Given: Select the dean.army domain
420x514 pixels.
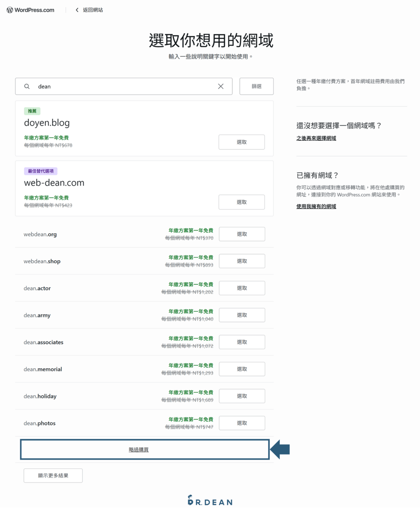Looking at the screenshot, I should [241, 315].
